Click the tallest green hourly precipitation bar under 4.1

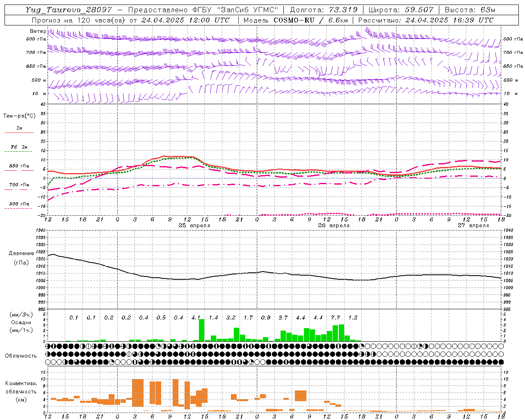pos(201,330)
